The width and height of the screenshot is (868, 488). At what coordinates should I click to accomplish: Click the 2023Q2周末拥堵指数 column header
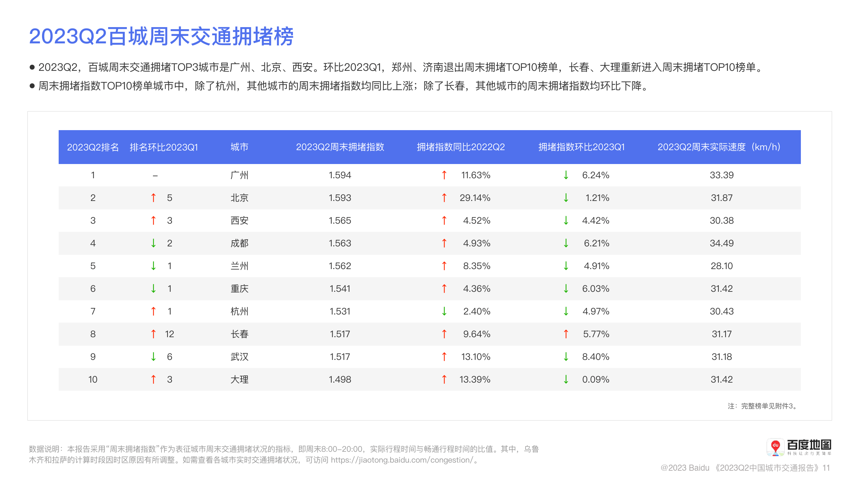tap(340, 147)
